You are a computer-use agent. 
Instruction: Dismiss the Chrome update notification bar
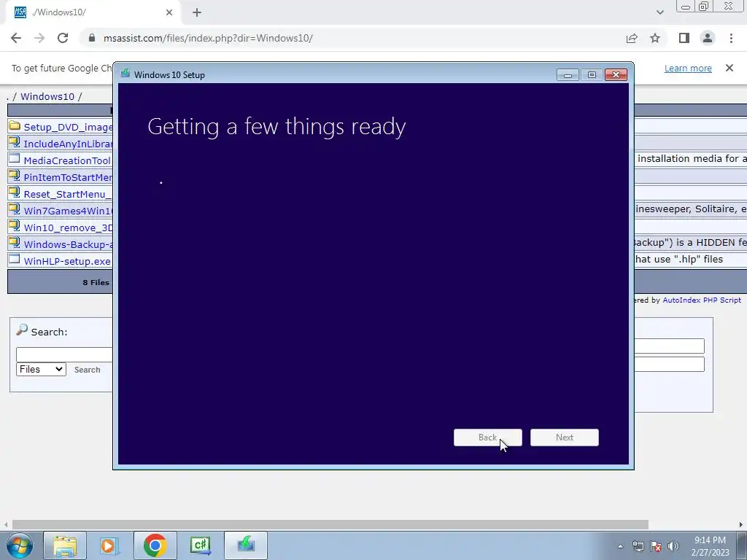point(729,68)
